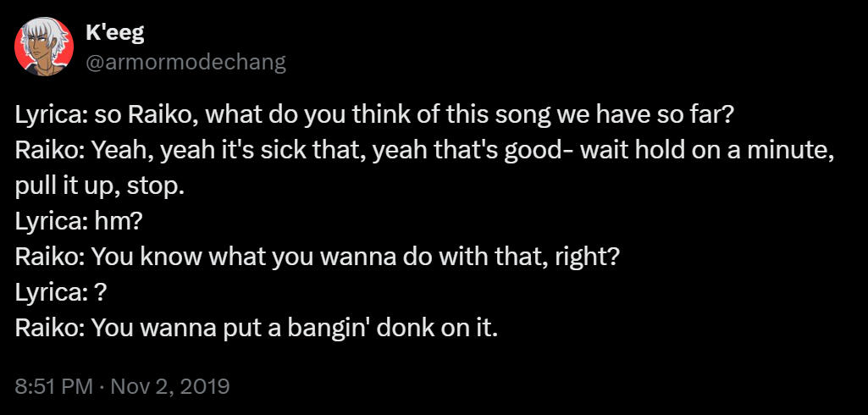Click the final line starting "Raiko: You wanna put"
Viewport: 868px width, 415px height.
click(x=256, y=327)
